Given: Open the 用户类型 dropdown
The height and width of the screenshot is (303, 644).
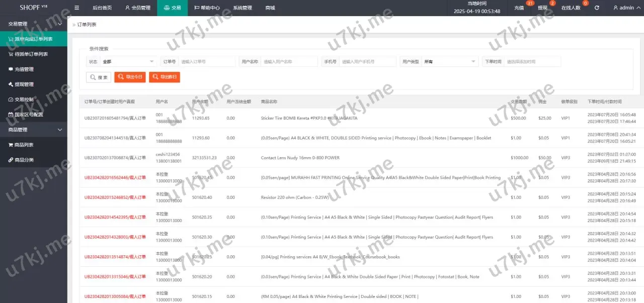Looking at the screenshot, I should (450, 62).
